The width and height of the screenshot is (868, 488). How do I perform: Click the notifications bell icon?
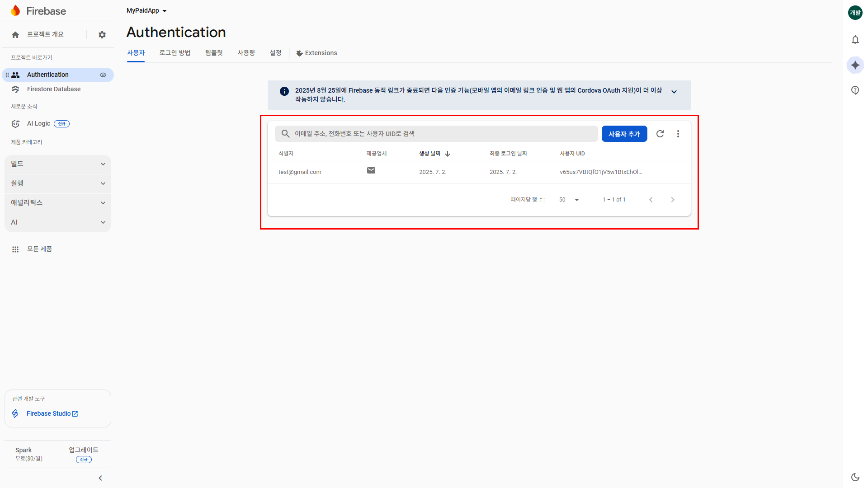tap(855, 40)
